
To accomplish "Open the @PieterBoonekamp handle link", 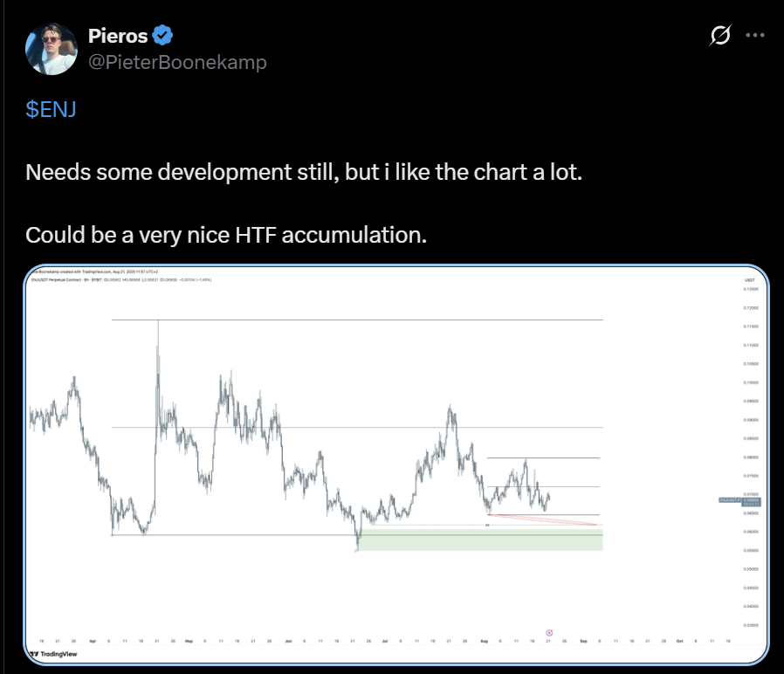I will [177, 62].
